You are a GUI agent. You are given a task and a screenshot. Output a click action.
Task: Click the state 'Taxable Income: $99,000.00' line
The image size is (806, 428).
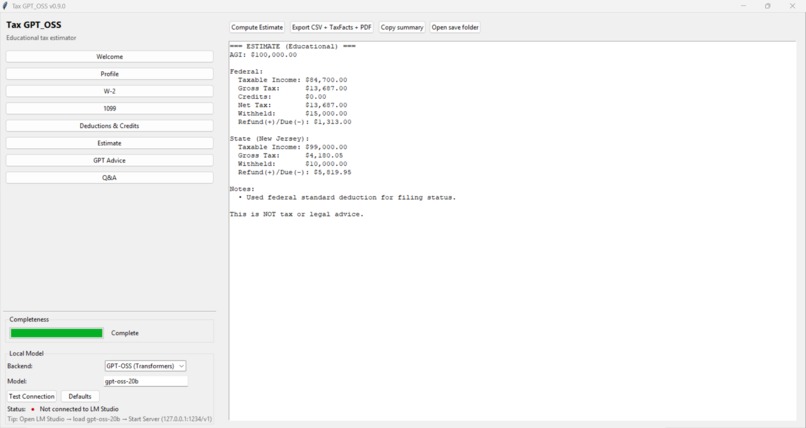292,147
